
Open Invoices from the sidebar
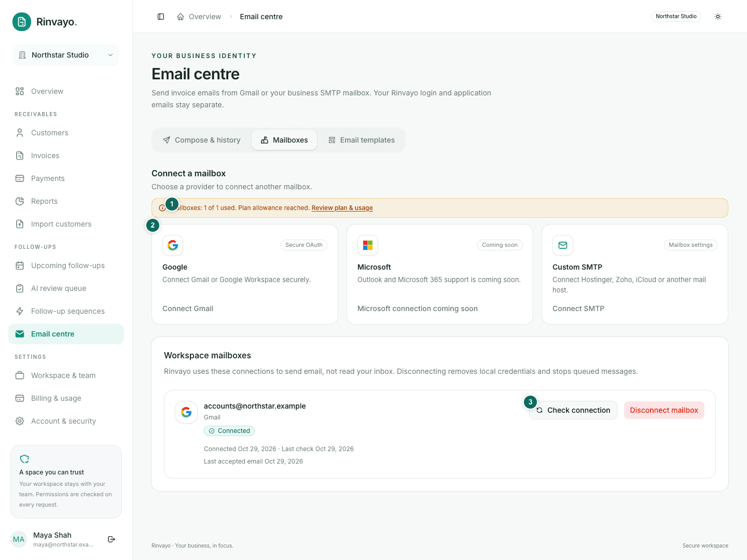coord(66,156)
